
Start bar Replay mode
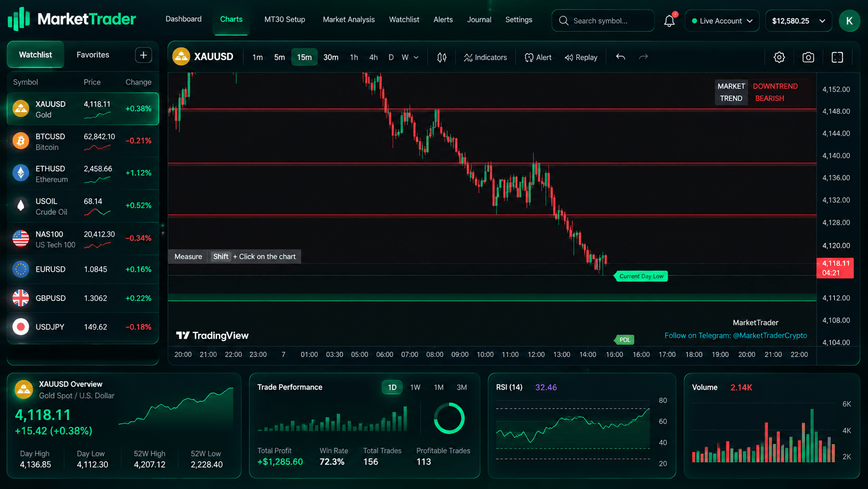tap(581, 57)
